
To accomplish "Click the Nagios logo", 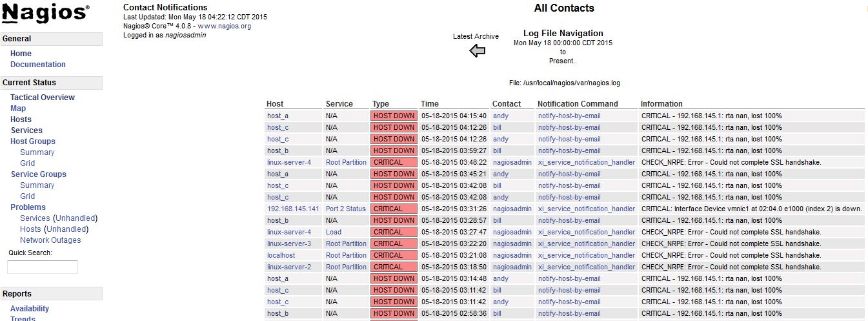I will [x=45, y=13].
